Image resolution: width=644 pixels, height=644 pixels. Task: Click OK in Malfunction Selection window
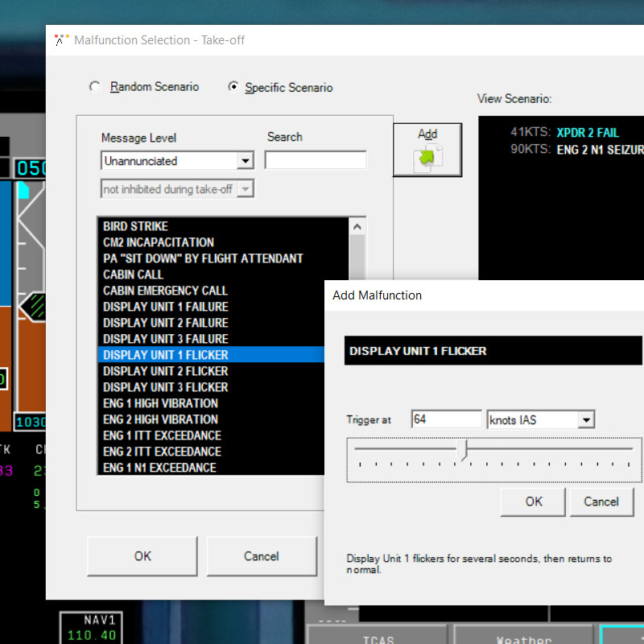click(x=142, y=556)
